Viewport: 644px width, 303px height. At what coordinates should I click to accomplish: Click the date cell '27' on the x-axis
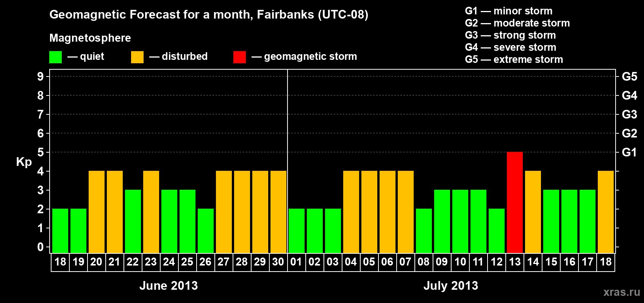[224, 262]
